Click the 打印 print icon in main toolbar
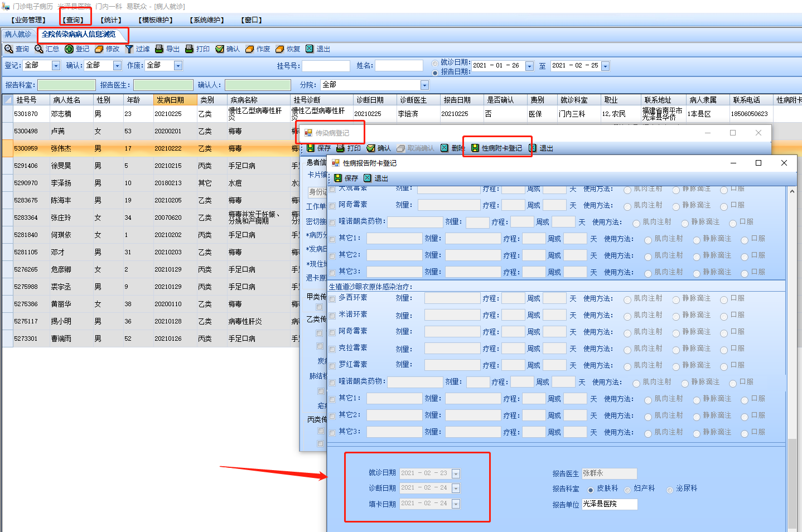 click(x=190, y=49)
